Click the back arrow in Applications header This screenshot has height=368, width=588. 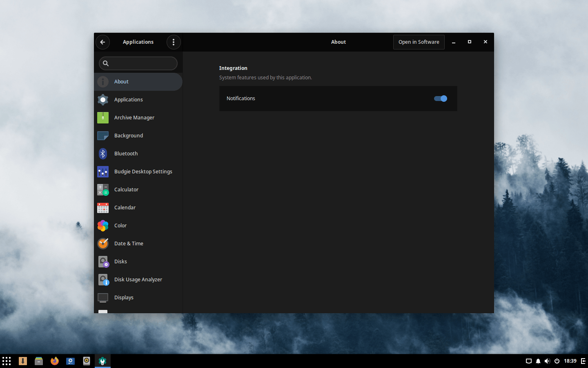102,42
